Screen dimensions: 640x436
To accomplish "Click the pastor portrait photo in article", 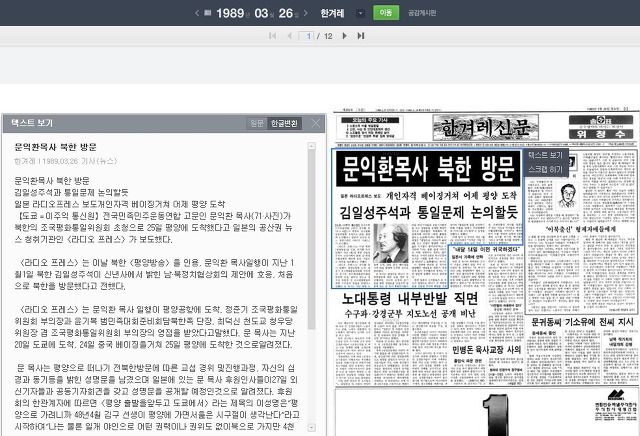I will 391,243.
